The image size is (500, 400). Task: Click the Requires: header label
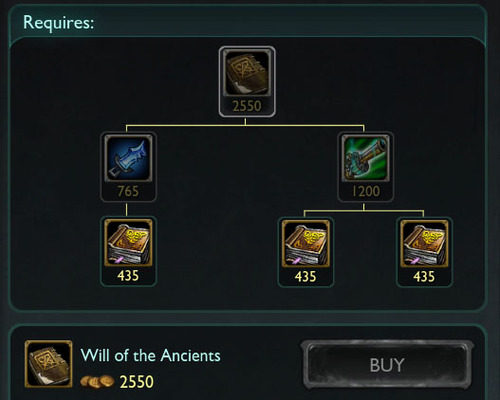click(x=59, y=23)
